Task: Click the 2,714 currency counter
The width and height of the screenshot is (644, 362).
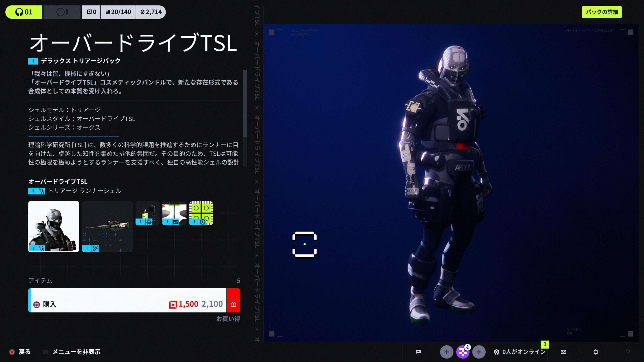Action: [151, 12]
